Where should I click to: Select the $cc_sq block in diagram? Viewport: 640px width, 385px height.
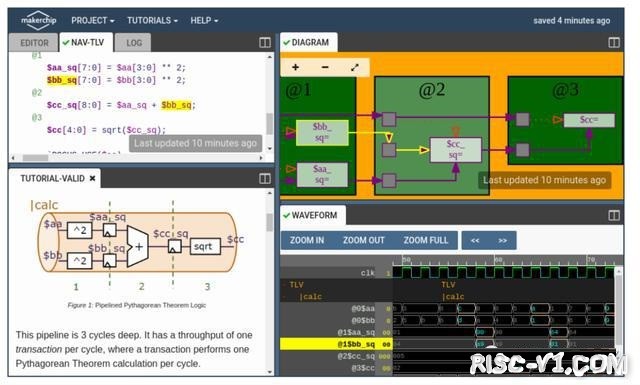[456, 150]
